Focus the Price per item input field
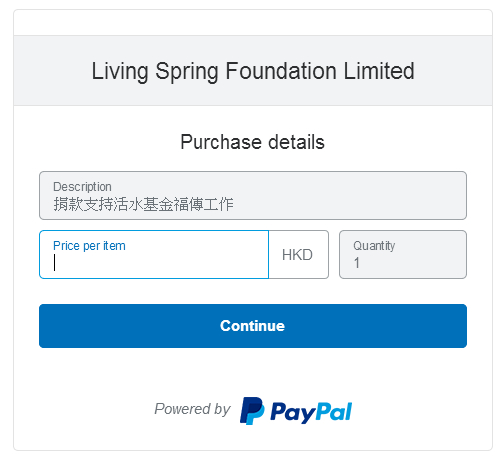The image size is (502, 460). click(x=154, y=254)
